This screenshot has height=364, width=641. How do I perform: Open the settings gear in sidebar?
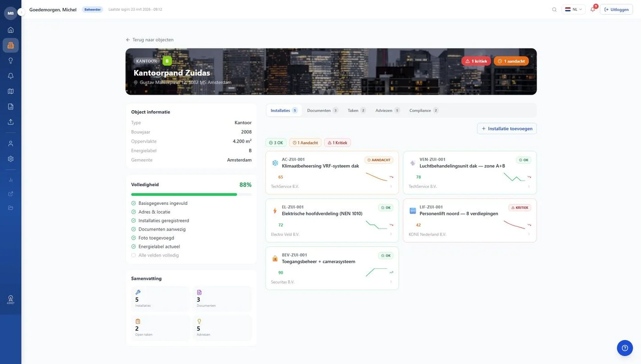pyautogui.click(x=11, y=159)
